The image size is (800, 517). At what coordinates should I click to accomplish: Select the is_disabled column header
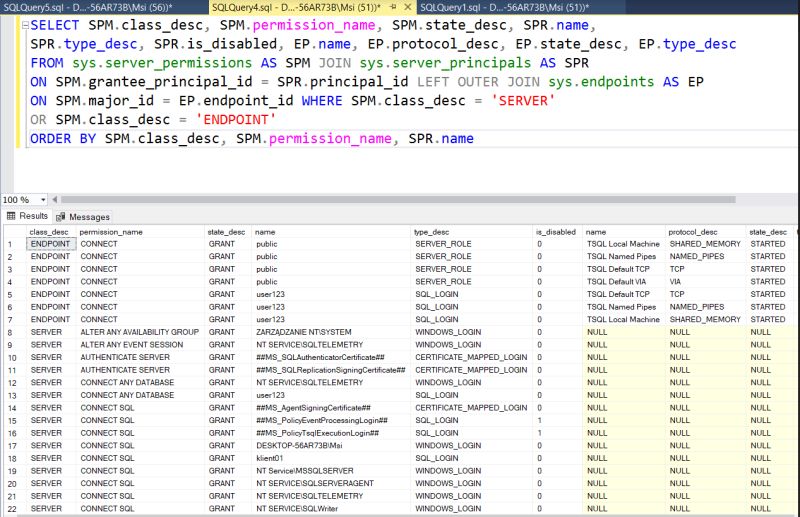556,232
